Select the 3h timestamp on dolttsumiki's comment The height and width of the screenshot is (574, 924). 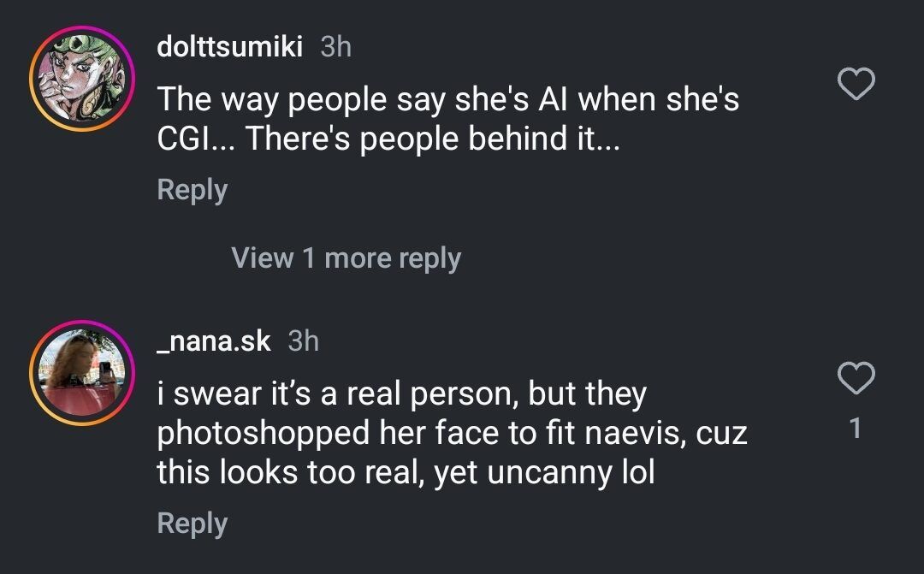pyautogui.click(x=336, y=47)
